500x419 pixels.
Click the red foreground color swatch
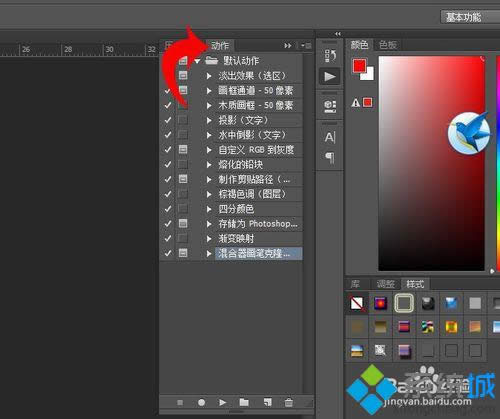coord(359,66)
